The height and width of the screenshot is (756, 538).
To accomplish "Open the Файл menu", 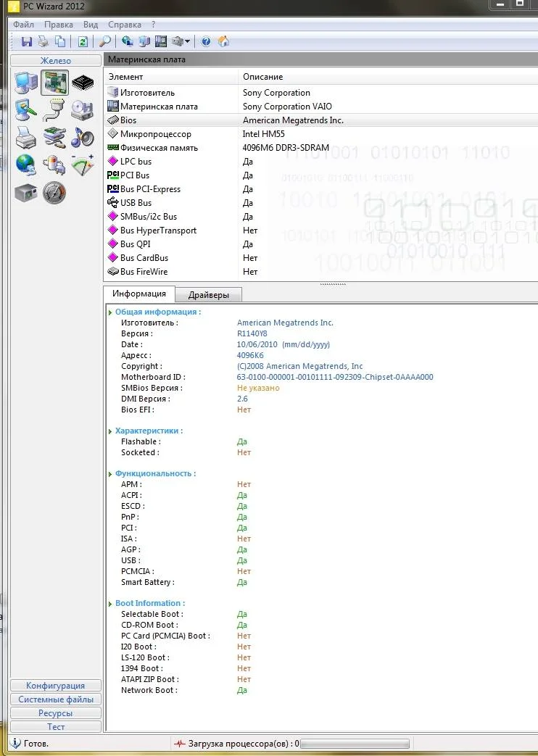I will 23,25.
